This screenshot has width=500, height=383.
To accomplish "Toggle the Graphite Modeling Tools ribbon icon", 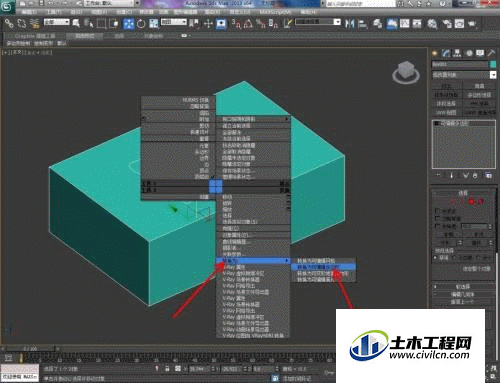I will coord(392,23).
